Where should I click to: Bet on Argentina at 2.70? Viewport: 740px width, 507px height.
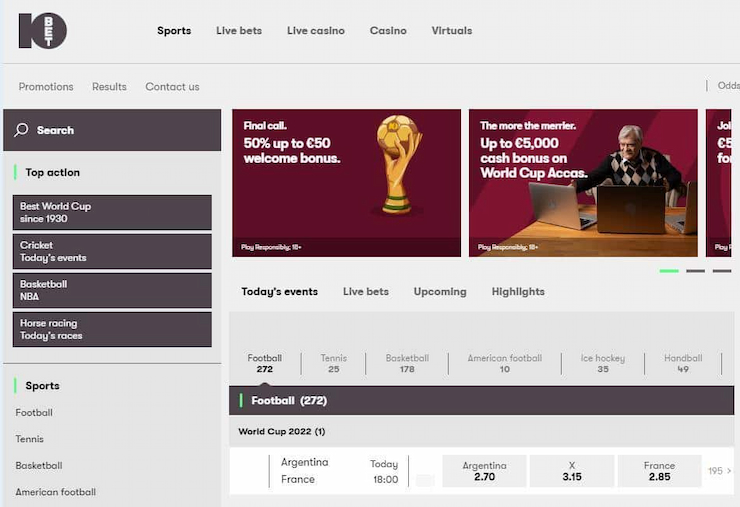(x=484, y=471)
